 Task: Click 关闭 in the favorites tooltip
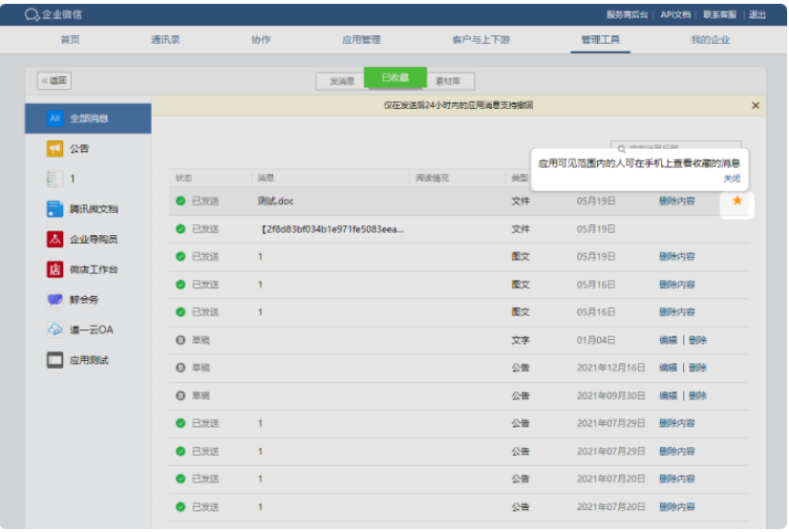[x=731, y=179]
